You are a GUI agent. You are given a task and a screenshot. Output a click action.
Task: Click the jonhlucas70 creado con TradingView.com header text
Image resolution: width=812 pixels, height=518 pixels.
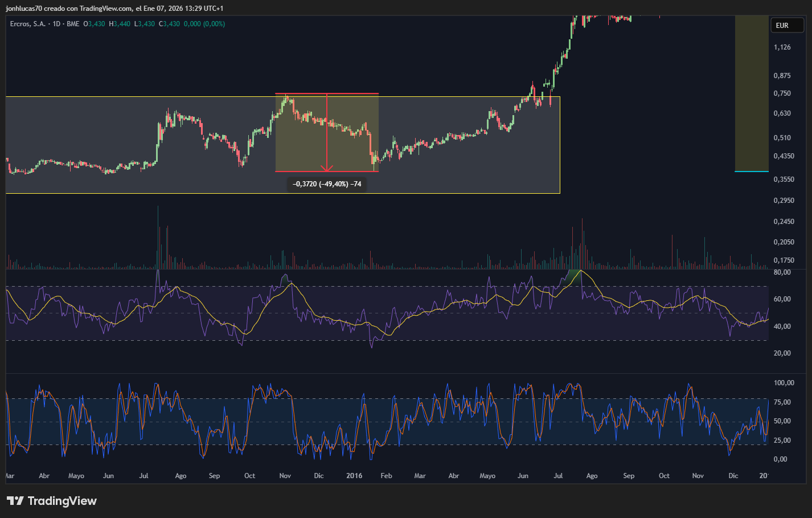pos(69,9)
